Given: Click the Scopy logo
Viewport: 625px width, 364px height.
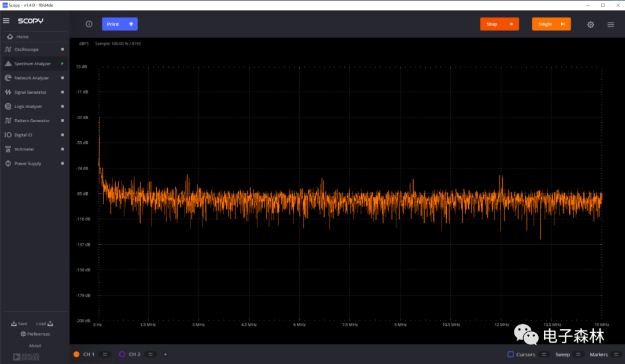Looking at the screenshot, I should [x=30, y=21].
